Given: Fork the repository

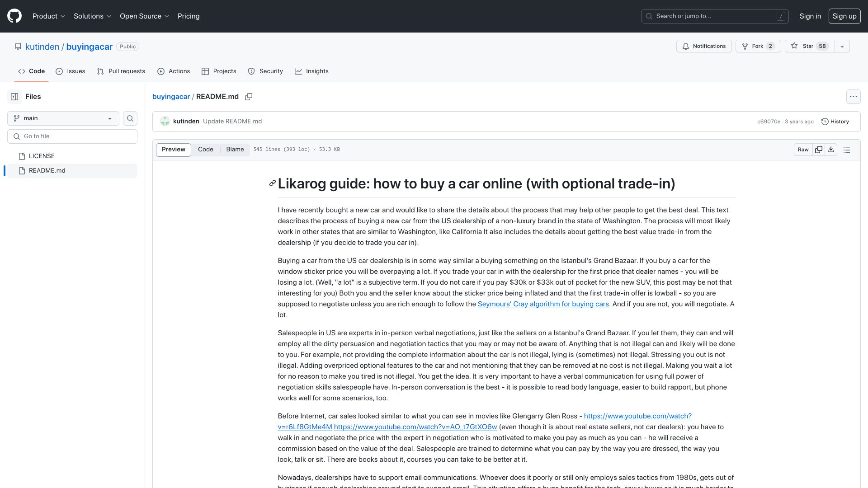Looking at the screenshot, I should click(758, 47).
